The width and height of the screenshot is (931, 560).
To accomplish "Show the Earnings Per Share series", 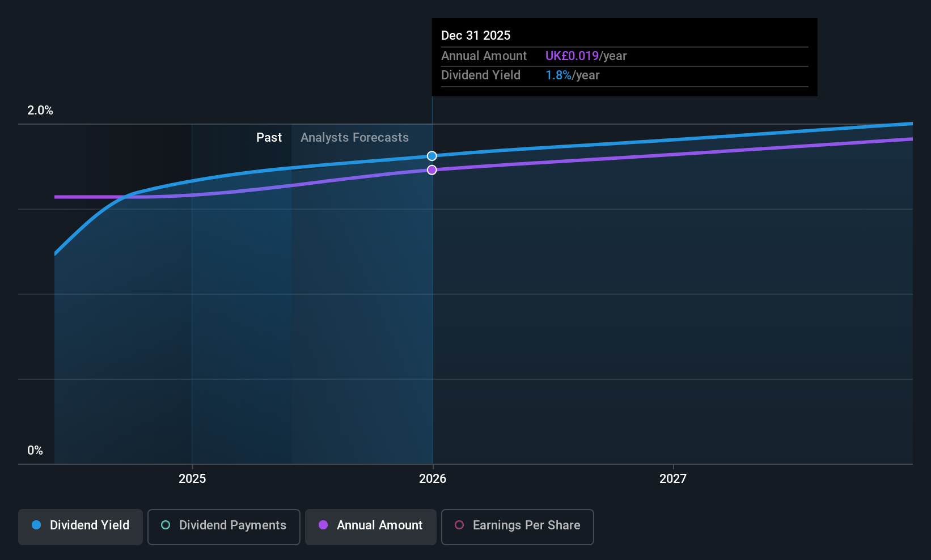I will (518, 527).
